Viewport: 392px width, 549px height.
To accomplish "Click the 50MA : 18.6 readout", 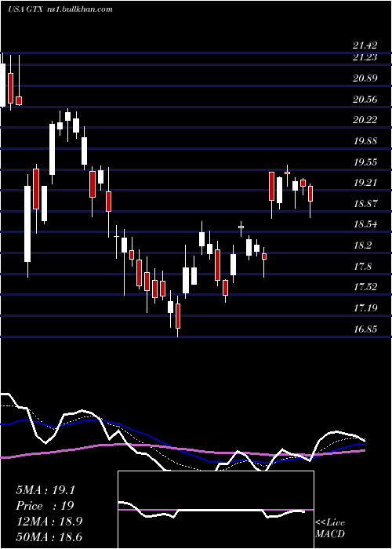I will tap(49, 537).
